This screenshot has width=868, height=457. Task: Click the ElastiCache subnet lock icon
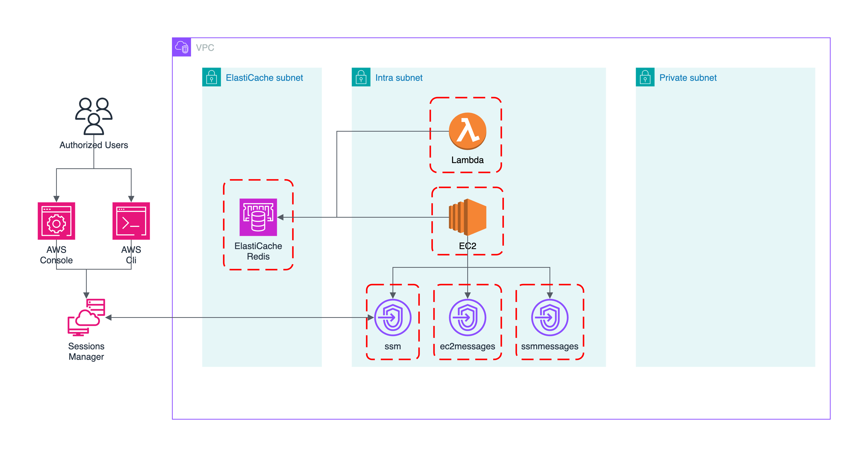212,77
